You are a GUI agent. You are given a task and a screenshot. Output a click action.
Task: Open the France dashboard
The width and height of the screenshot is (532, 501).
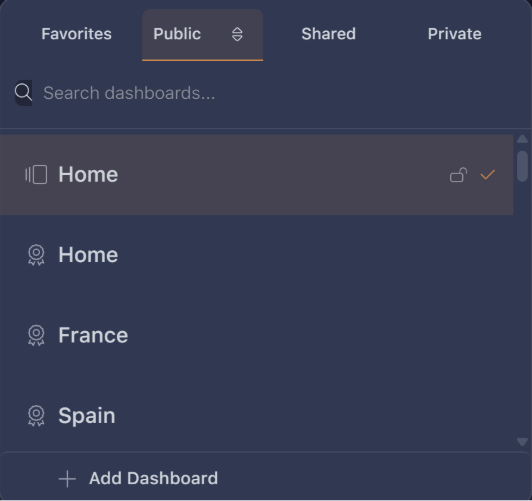coord(256,335)
